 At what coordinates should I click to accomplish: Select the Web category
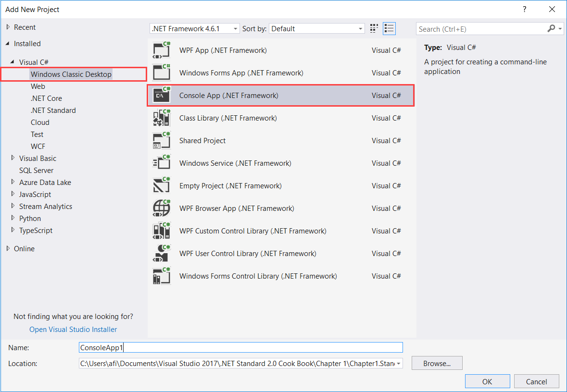[x=38, y=86]
